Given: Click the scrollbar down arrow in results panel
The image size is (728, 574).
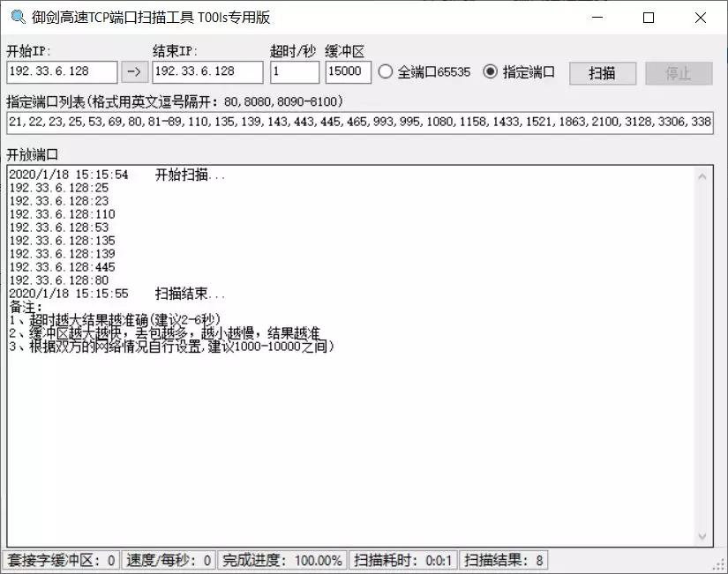Looking at the screenshot, I should pyautogui.click(x=703, y=535).
